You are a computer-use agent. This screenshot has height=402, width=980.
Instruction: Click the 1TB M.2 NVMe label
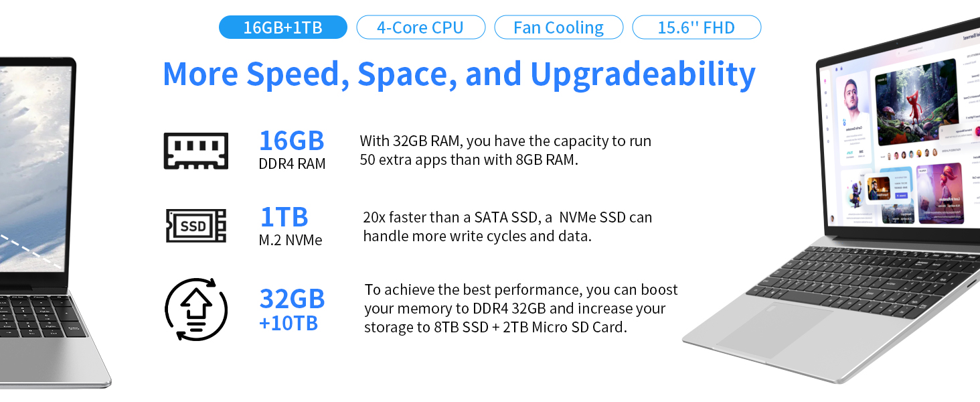click(x=291, y=226)
